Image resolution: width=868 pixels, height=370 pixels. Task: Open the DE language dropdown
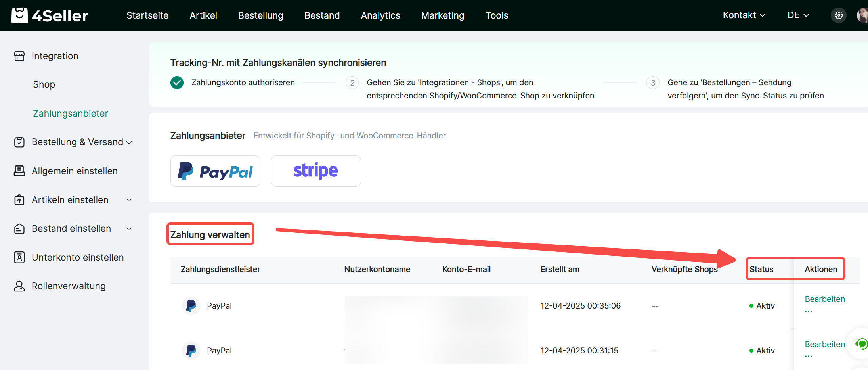(797, 15)
